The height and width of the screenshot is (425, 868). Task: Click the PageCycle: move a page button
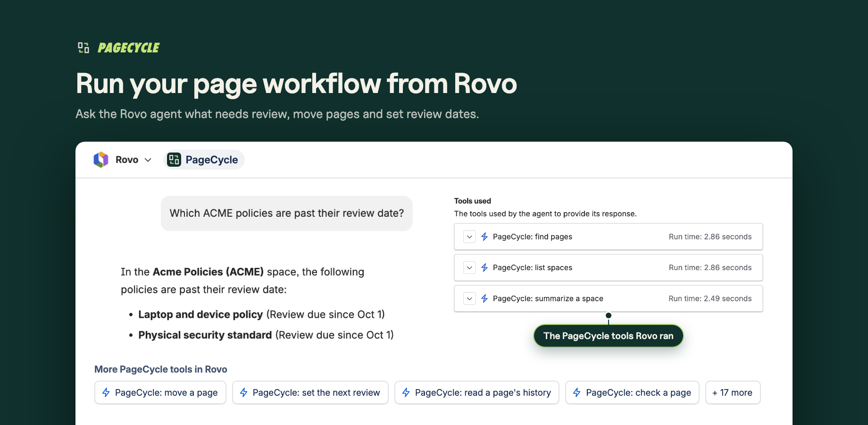coord(160,392)
